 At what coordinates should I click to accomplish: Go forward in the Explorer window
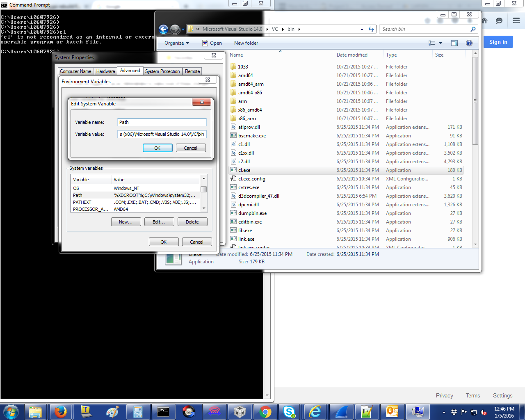pos(175,29)
